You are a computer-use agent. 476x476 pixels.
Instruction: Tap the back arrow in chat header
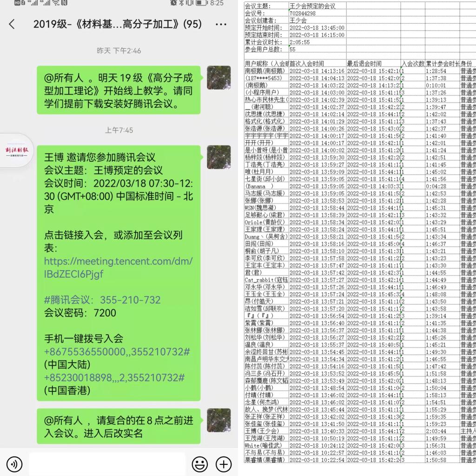pyautogui.click(x=12, y=24)
